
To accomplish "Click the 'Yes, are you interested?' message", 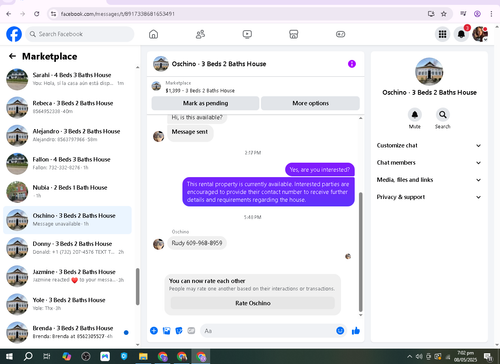I will pyautogui.click(x=320, y=170).
